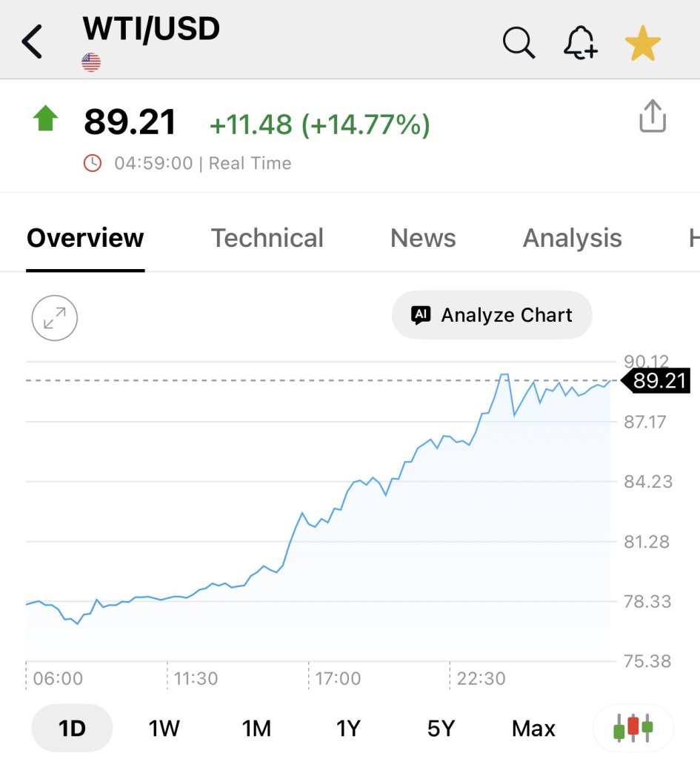Viewport: 700px width, 759px height.
Task: Tap the back arrow icon
Action: pos(33,42)
